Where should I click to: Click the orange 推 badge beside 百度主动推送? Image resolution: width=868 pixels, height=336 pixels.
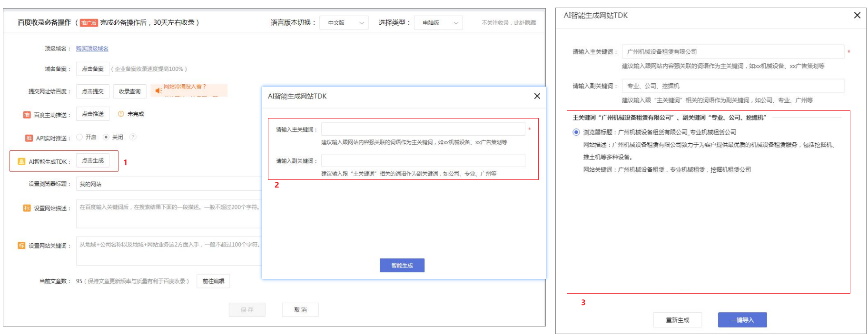(x=27, y=115)
